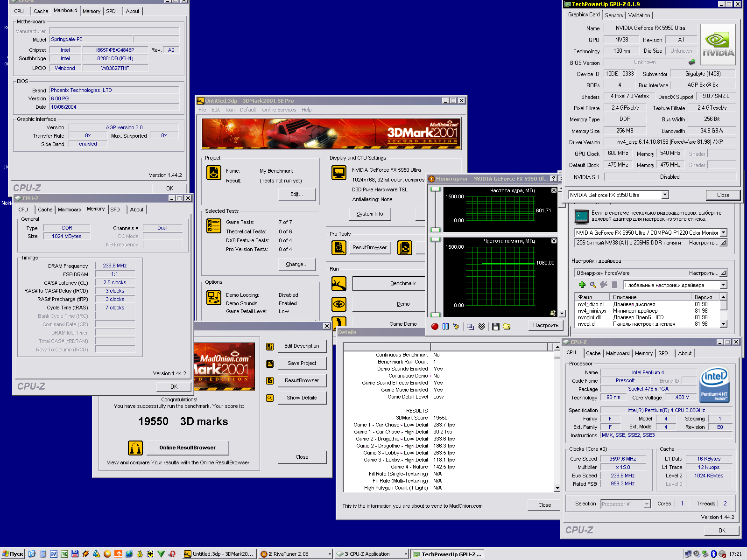Close the memory clock graph with its X toggle
Screen dimensions: 747x560
554,241
